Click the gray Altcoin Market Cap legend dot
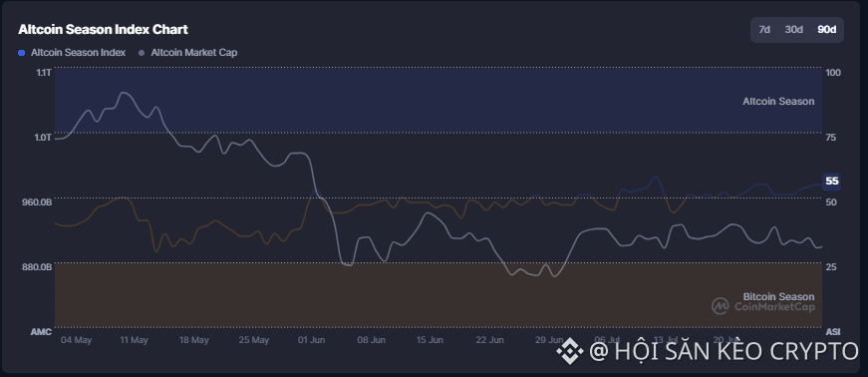868x377 pixels. pos(142,53)
